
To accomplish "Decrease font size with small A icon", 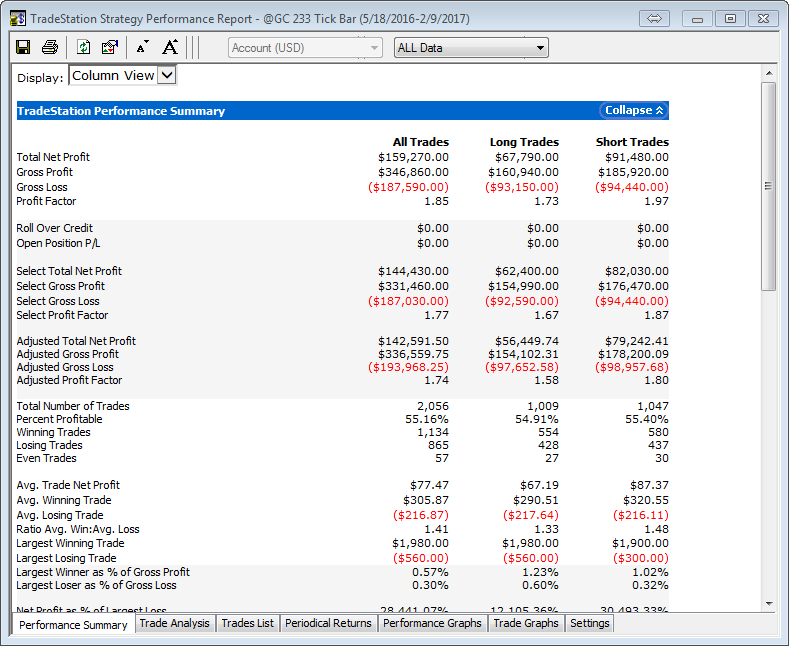I will click(142, 47).
